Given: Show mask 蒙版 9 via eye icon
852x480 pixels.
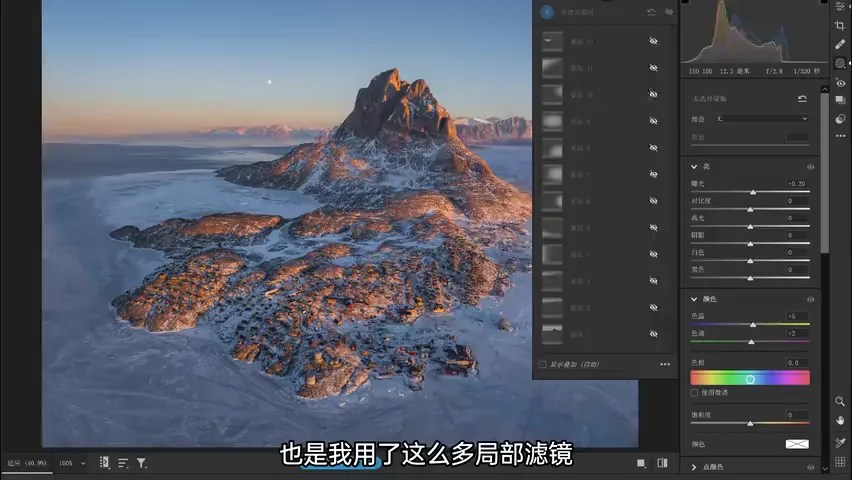Looking at the screenshot, I should [654, 121].
